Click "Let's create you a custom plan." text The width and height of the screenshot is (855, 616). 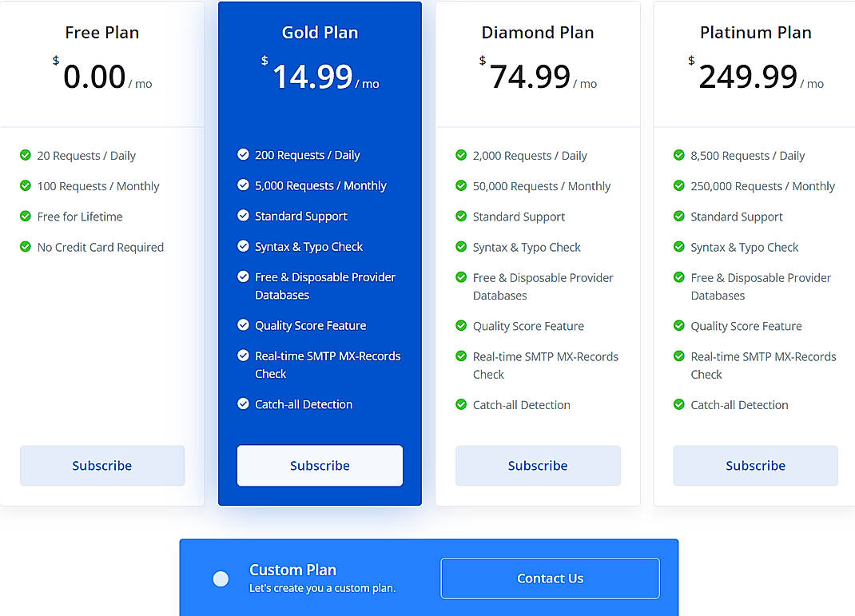[322, 588]
